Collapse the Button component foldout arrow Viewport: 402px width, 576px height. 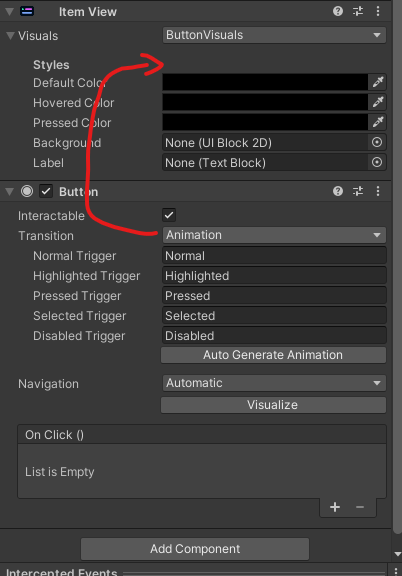pyautogui.click(x=10, y=191)
